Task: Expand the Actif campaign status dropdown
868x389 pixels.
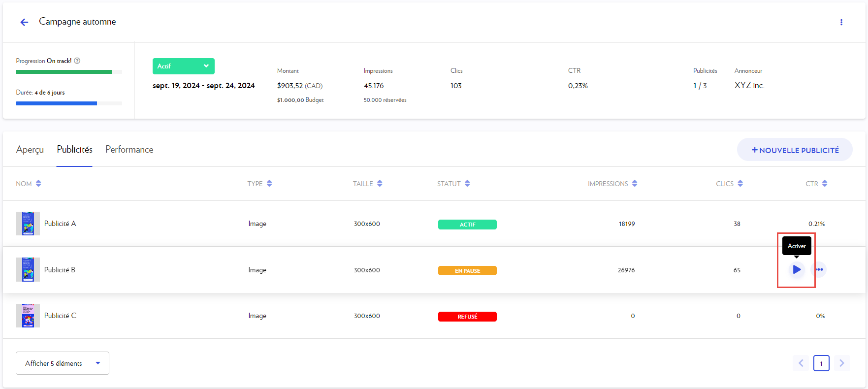Action: click(183, 66)
